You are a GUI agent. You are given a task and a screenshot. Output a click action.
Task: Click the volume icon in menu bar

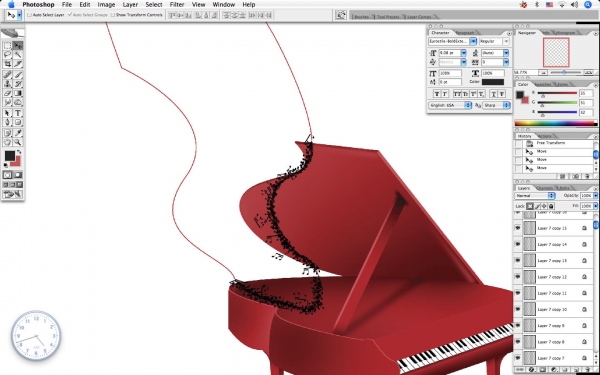574,5
